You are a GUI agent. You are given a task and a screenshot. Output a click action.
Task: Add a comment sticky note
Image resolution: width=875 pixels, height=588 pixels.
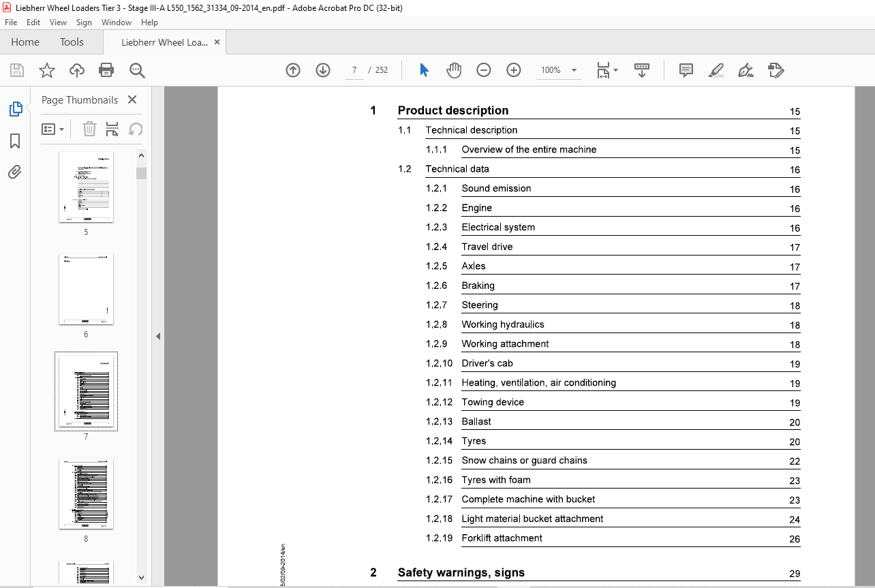[x=686, y=70]
